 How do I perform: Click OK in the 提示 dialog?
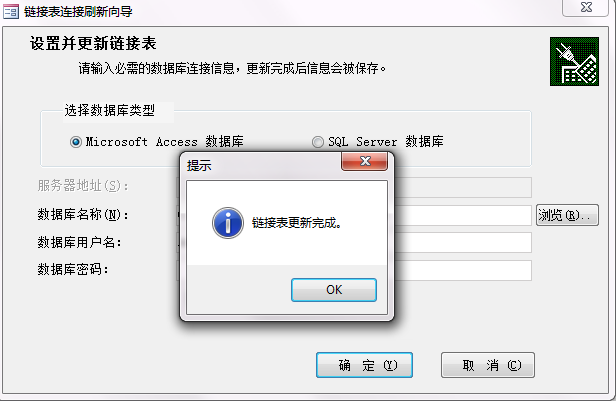[x=334, y=290]
